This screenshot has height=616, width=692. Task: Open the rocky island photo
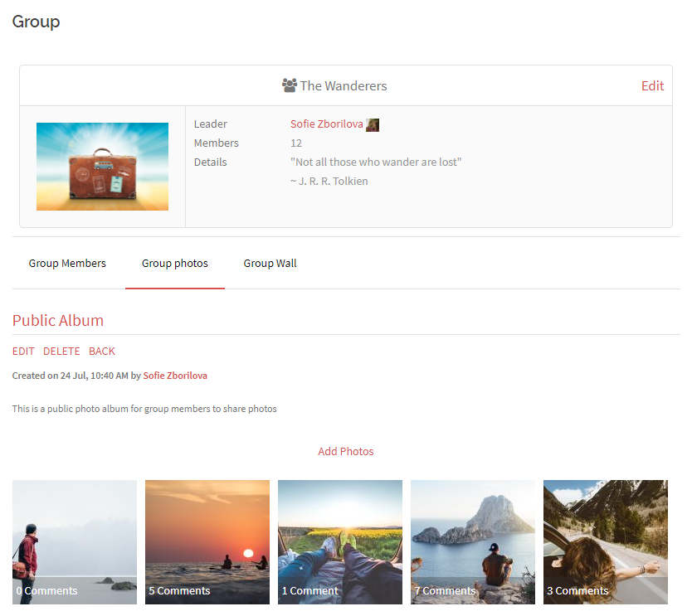pyautogui.click(x=473, y=531)
